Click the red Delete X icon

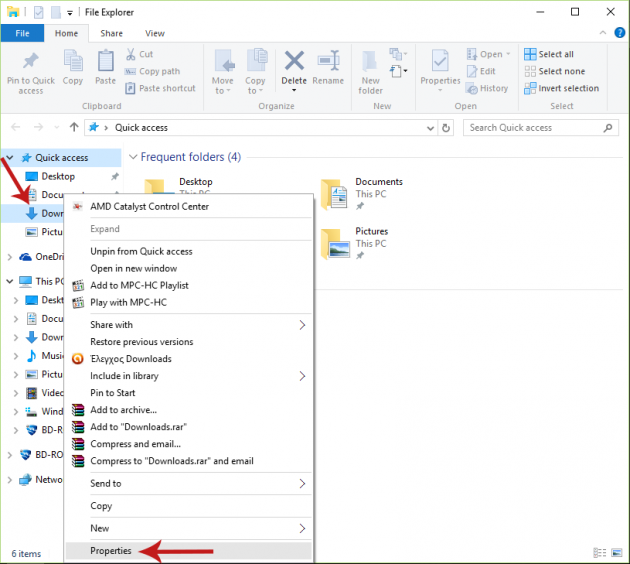pos(294,62)
